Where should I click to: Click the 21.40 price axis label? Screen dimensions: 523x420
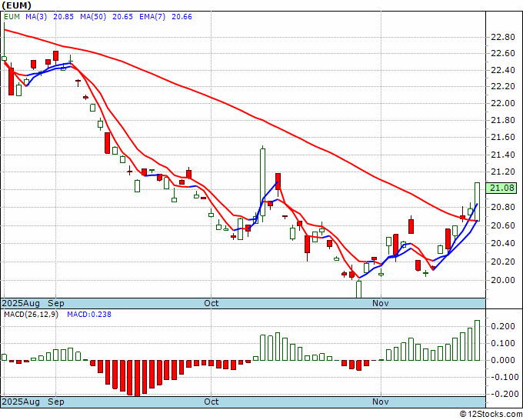(503, 155)
